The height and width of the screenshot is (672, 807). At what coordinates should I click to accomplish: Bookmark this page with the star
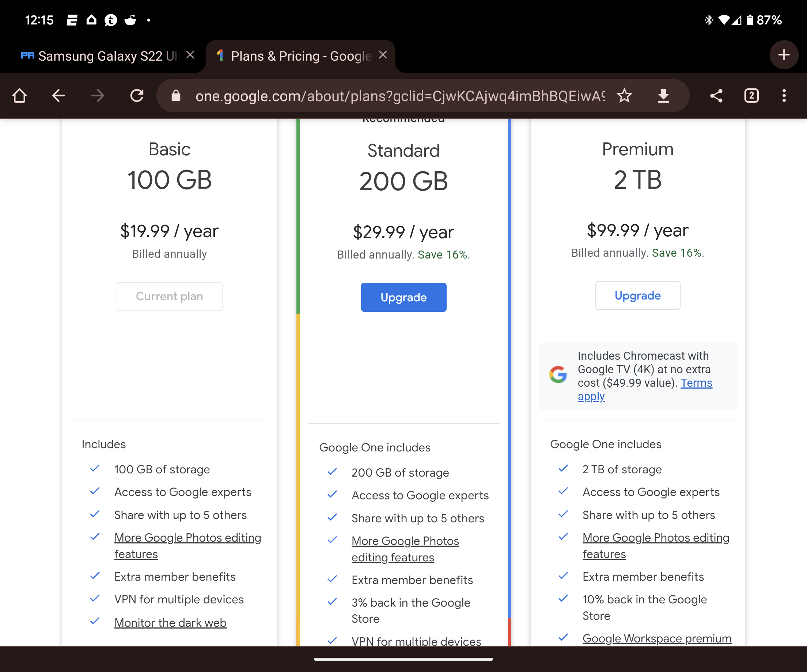point(624,96)
